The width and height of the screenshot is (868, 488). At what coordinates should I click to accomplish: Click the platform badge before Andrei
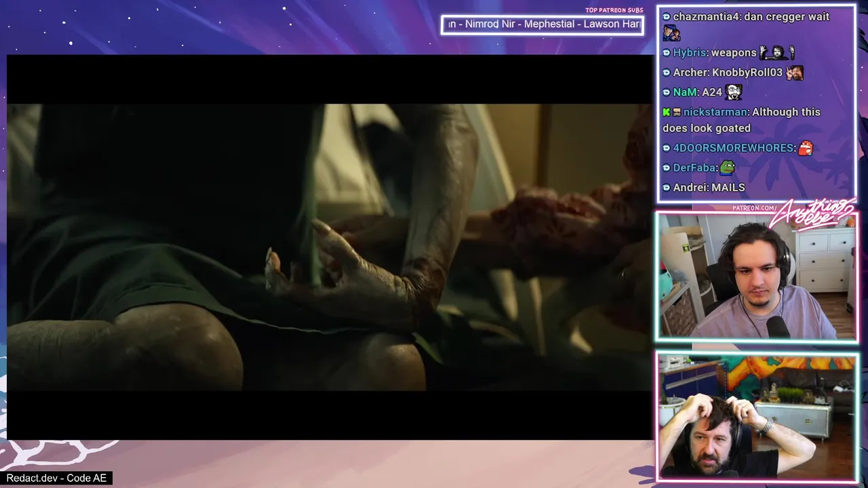pos(667,188)
